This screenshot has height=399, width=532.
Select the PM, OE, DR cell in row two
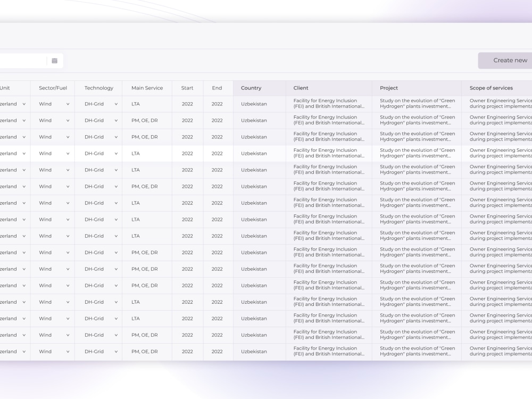coord(144,120)
